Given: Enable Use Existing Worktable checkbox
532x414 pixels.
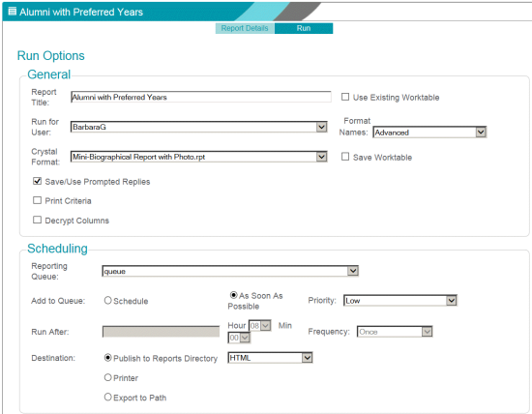Looking at the screenshot, I should pos(345,97).
